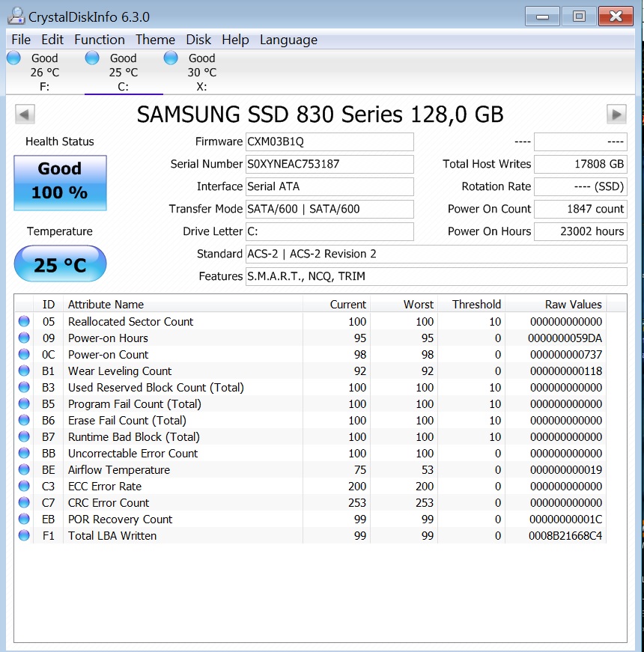The width and height of the screenshot is (644, 652).
Task: Click status orb for Wear Leveling Count
Action: [x=24, y=371]
